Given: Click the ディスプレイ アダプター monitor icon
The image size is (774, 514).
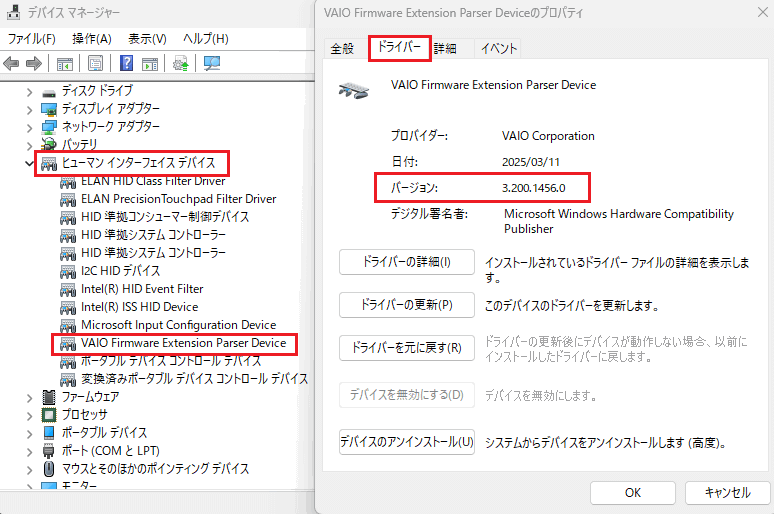Looking at the screenshot, I should coord(49,109).
